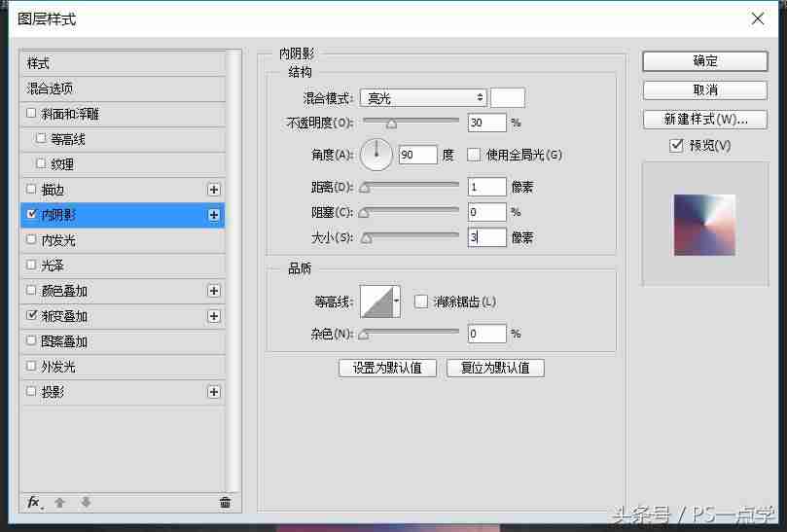This screenshot has height=532, width=787.
Task: Click the 不透明度 value field
Action: coord(486,123)
